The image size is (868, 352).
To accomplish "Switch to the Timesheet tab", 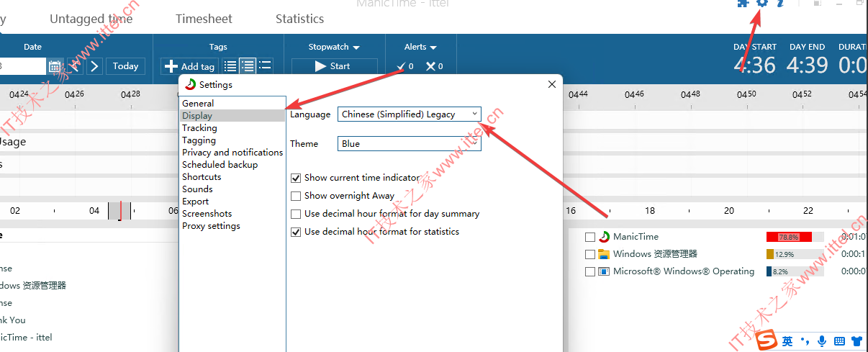I will coord(204,19).
